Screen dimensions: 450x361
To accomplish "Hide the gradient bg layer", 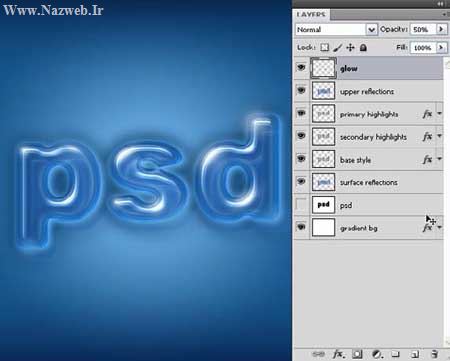I will click(x=301, y=227).
